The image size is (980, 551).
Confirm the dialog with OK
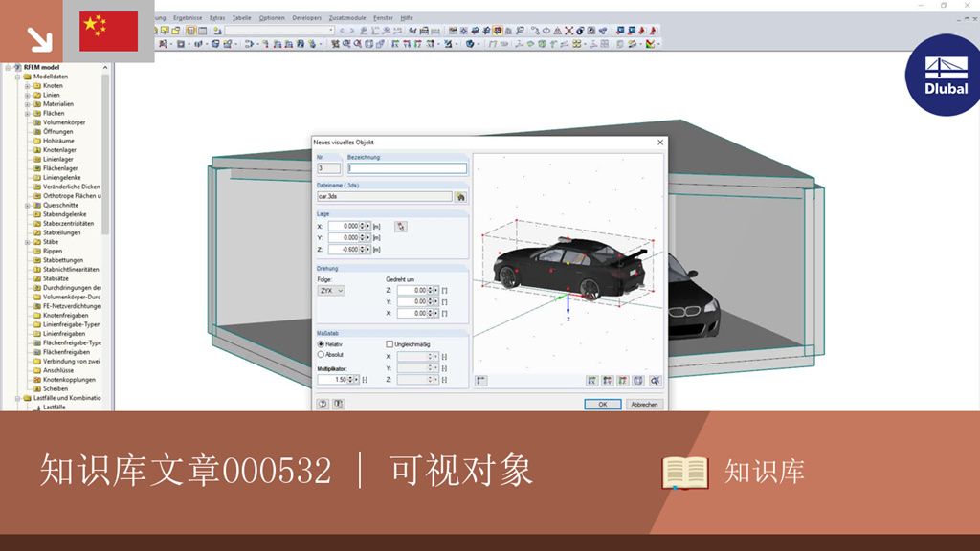point(603,405)
